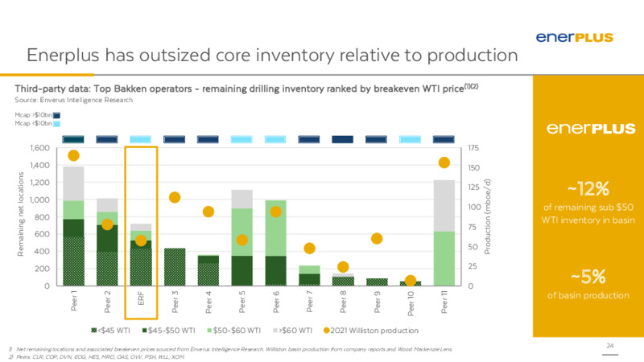Click 'of basin production' caption

tap(588, 295)
